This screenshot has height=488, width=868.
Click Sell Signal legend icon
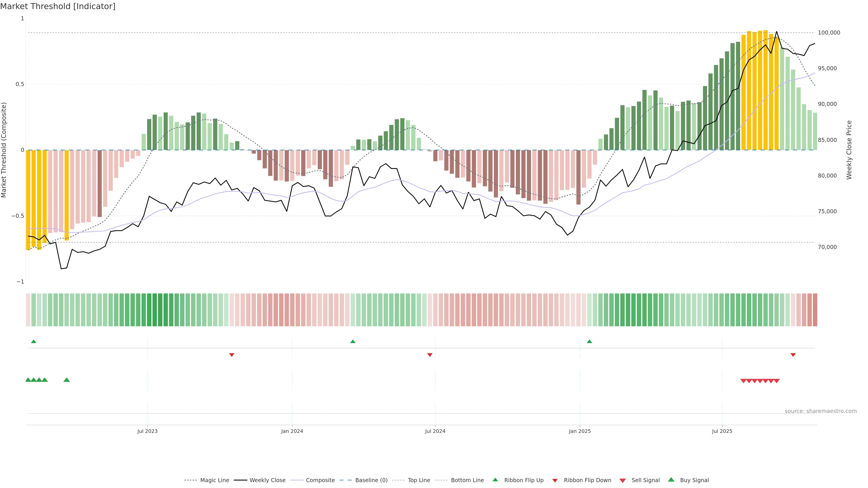pyautogui.click(x=623, y=481)
